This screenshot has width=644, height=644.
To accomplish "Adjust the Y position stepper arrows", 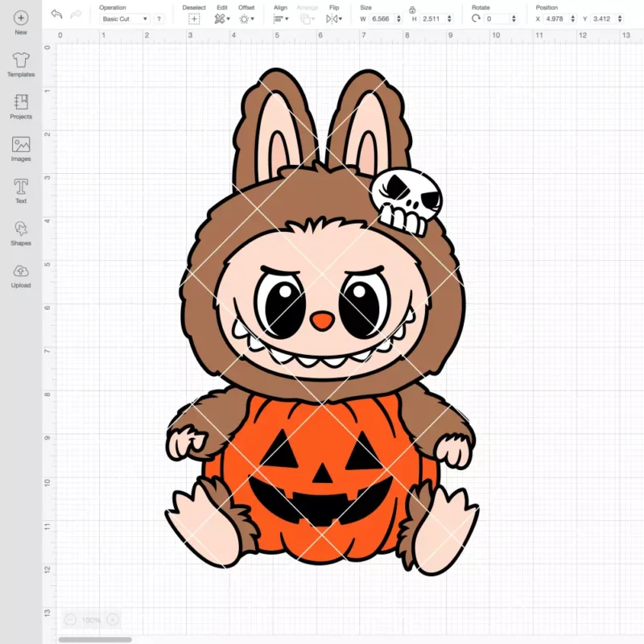I will click(x=620, y=19).
